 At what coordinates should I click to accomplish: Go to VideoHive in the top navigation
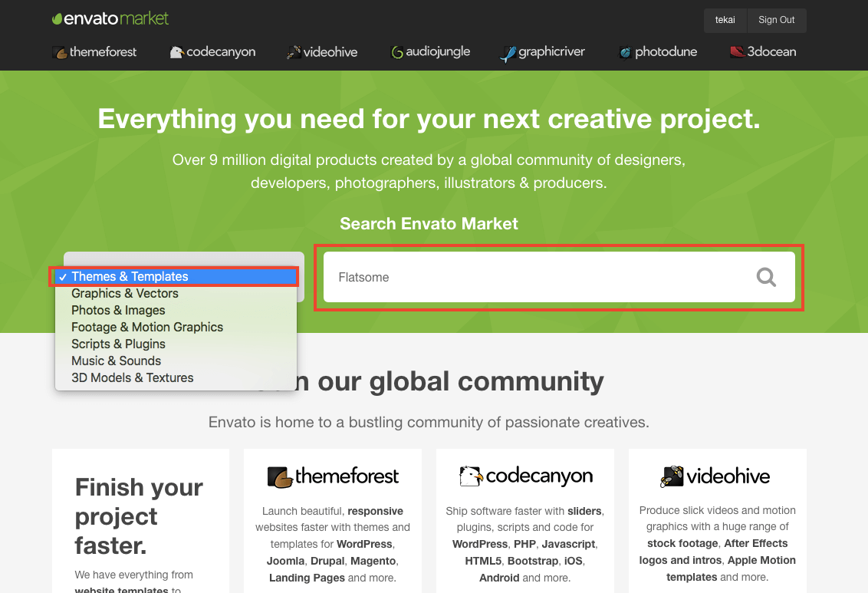point(322,52)
